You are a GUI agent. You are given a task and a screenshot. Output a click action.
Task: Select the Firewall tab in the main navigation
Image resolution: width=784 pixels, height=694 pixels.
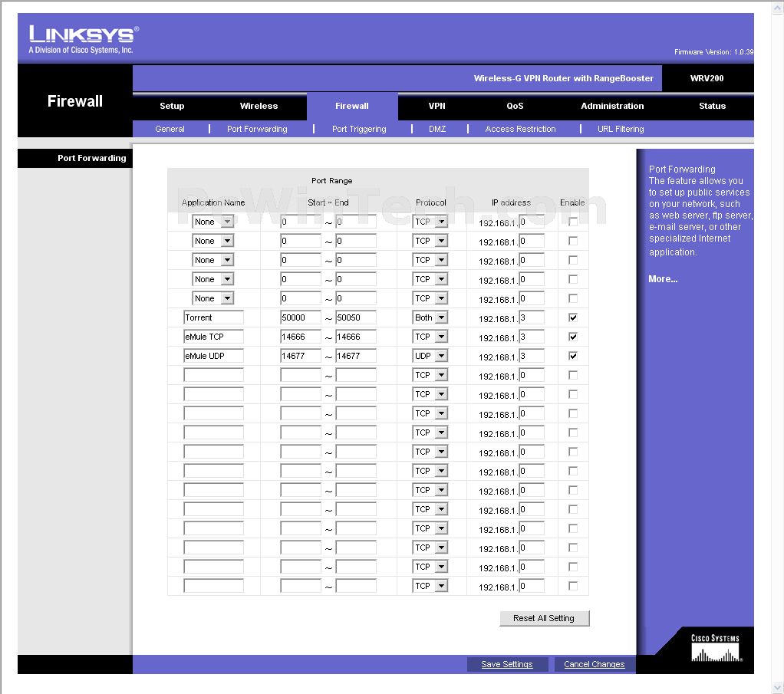point(352,106)
